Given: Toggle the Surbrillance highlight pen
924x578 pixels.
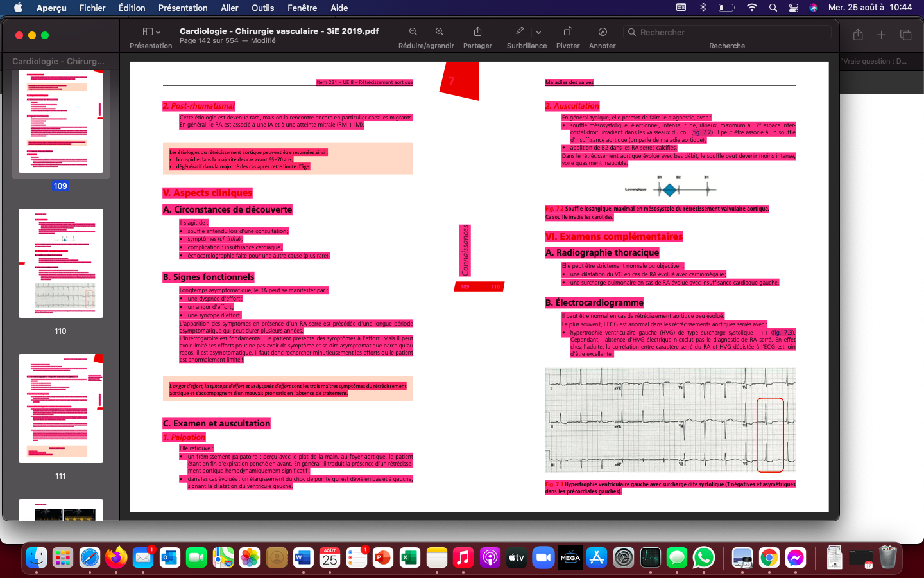Looking at the screenshot, I should [x=520, y=31].
